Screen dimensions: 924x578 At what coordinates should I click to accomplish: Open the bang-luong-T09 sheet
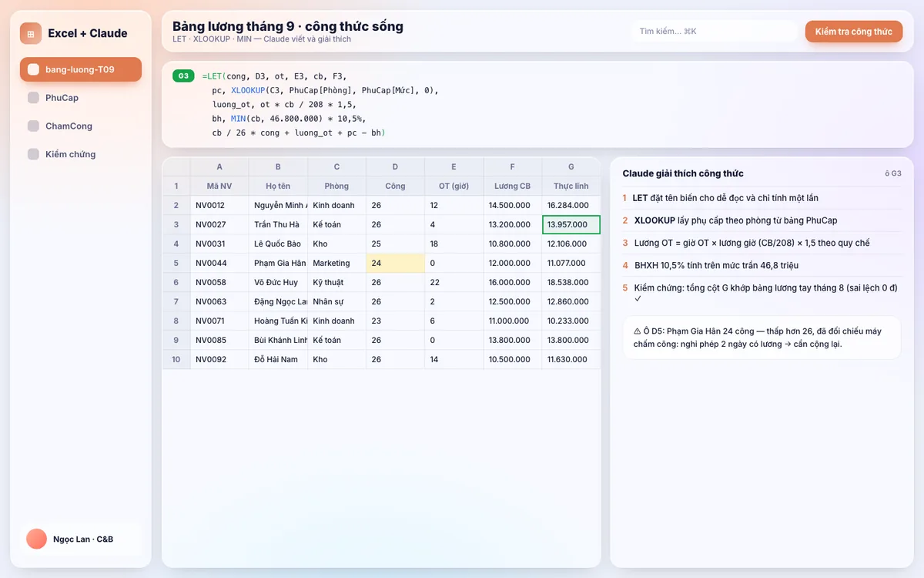tap(81, 69)
